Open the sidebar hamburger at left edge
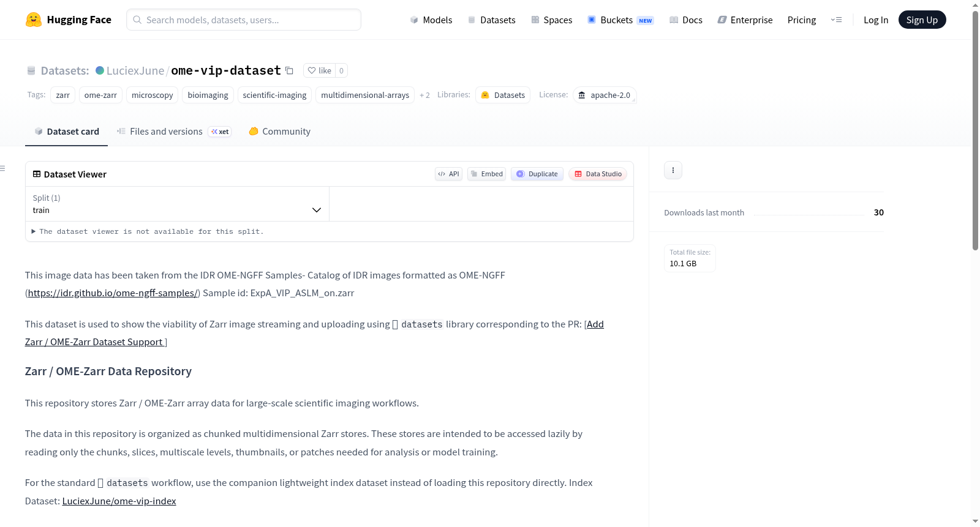The width and height of the screenshot is (980, 527). [2, 168]
